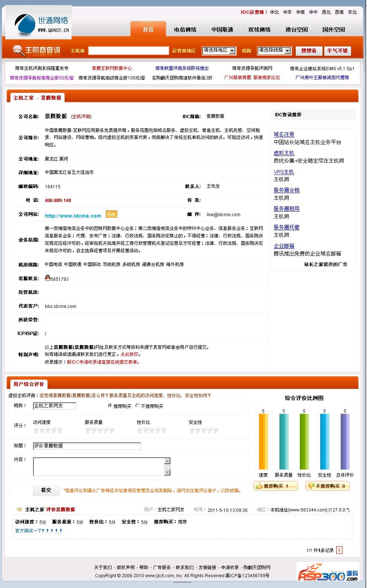Click the 版权声明 footer link
Viewport: 367px width, 588px height.
click(x=126, y=567)
